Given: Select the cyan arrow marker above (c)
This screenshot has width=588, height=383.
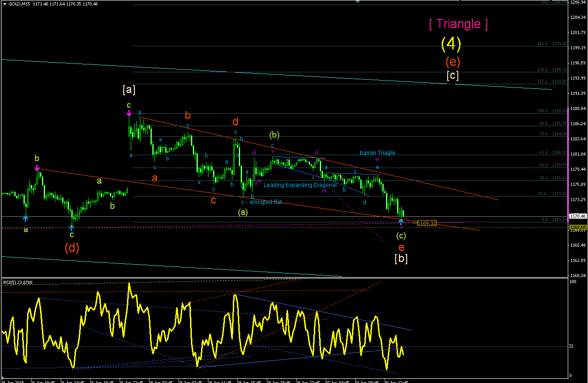Looking at the screenshot, I should click(401, 221).
